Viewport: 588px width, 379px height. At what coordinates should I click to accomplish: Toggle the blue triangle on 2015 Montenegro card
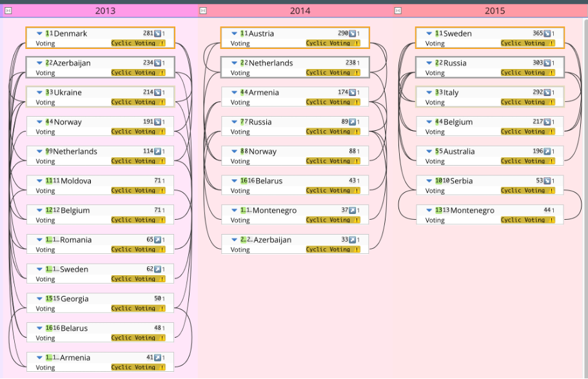[x=429, y=210]
